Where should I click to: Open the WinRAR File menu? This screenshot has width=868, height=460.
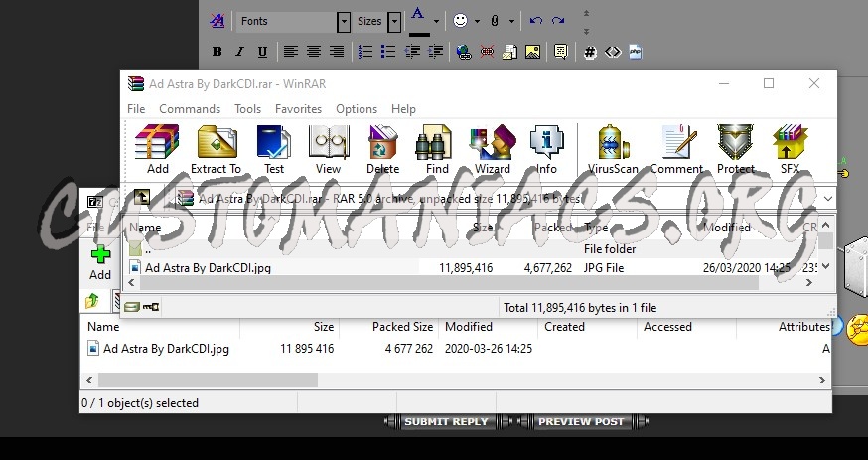136,109
